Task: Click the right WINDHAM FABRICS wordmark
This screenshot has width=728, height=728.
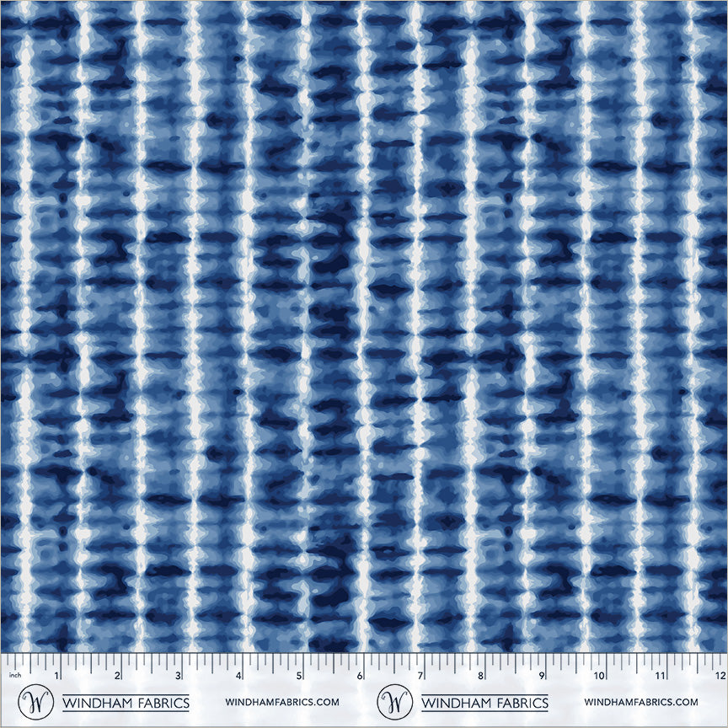Action: click(x=484, y=703)
